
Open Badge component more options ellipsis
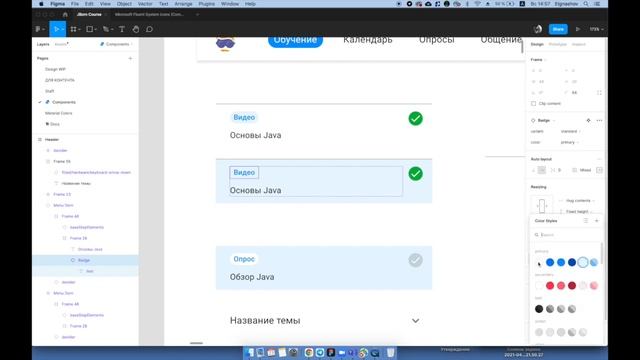pos(599,120)
